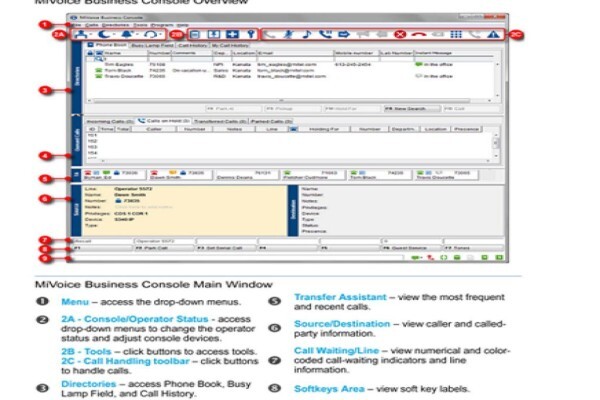Click the F7 Tones softkey
Image resolution: width=600 pixels, height=400 pixels.
[x=474, y=248]
